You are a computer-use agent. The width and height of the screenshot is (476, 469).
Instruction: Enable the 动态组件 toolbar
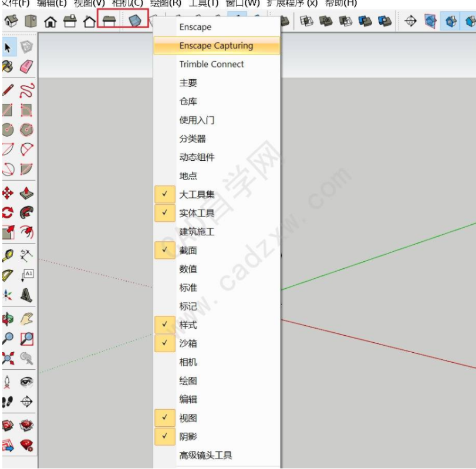(x=217, y=157)
